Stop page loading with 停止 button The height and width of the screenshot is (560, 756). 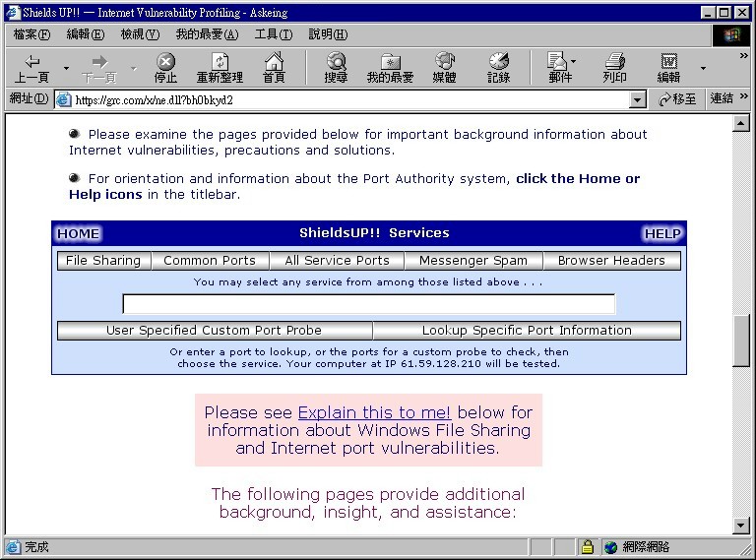[165, 68]
